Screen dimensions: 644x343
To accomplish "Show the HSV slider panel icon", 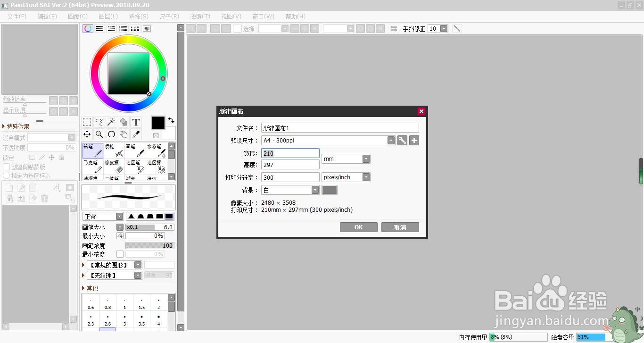I will tap(112, 29).
